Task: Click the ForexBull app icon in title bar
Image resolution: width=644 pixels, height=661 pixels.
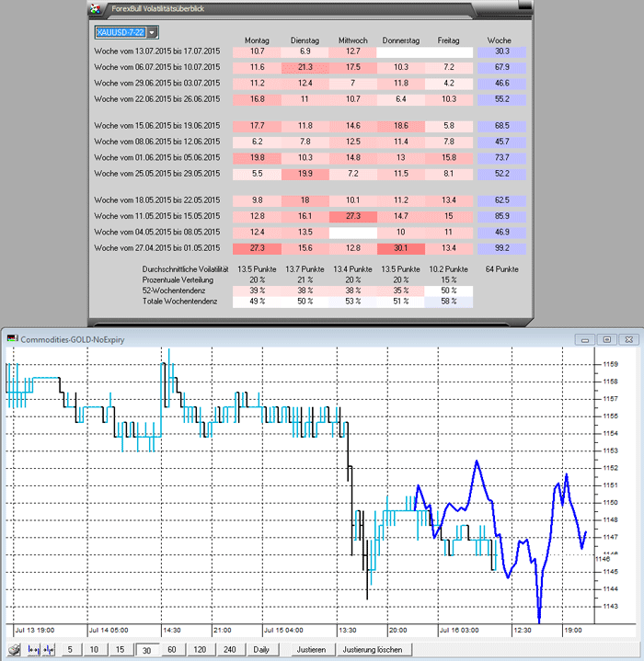Action: coord(93,9)
